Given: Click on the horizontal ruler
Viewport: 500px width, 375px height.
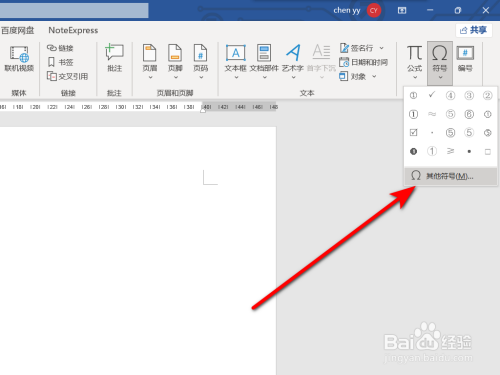Looking at the screenshot, I should click(x=138, y=107).
